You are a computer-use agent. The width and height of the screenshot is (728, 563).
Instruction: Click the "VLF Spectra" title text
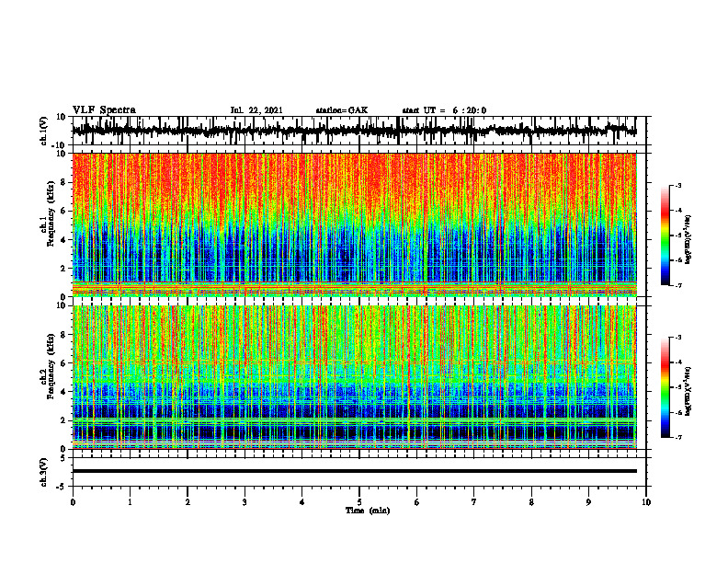click(104, 110)
